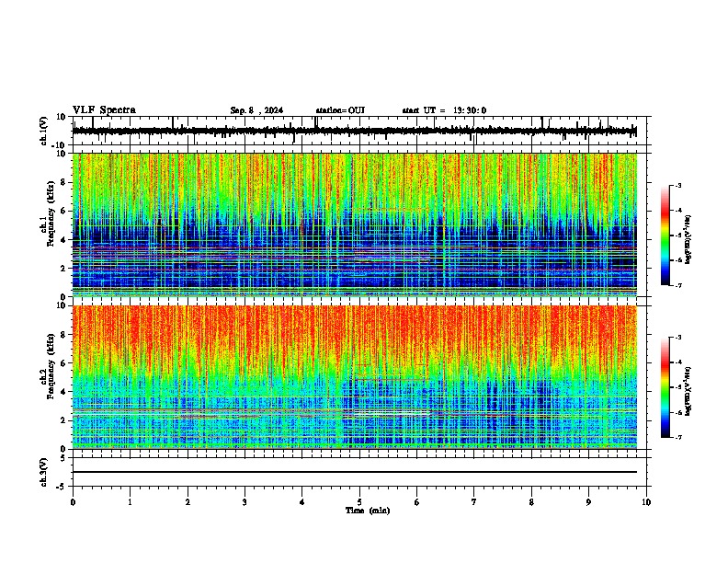Click the ch.3(V) axis label
Screen dimensions: 728x563
tap(44, 472)
